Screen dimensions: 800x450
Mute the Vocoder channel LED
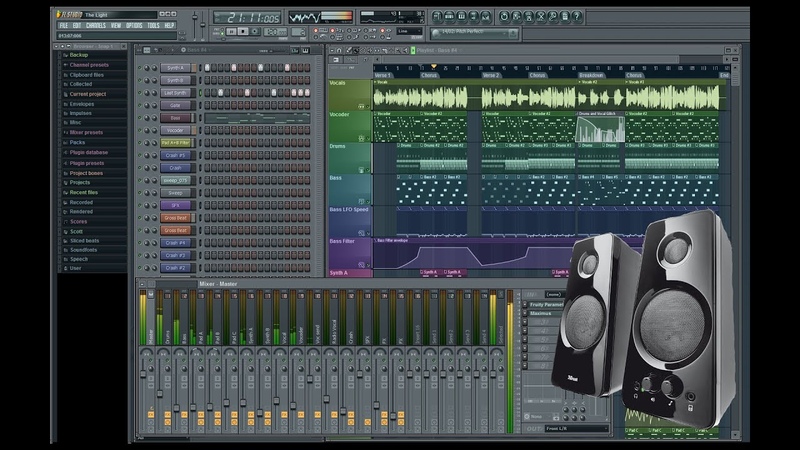coord(139,130)
